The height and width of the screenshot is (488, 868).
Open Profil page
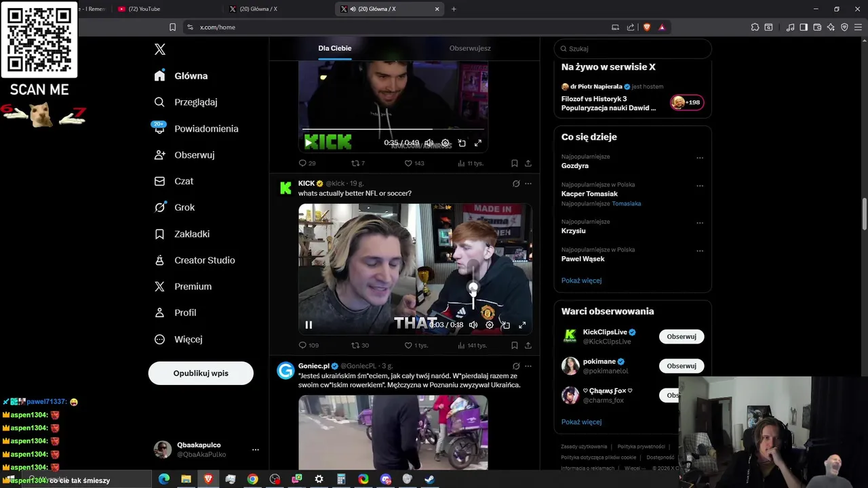coord(175,313)
